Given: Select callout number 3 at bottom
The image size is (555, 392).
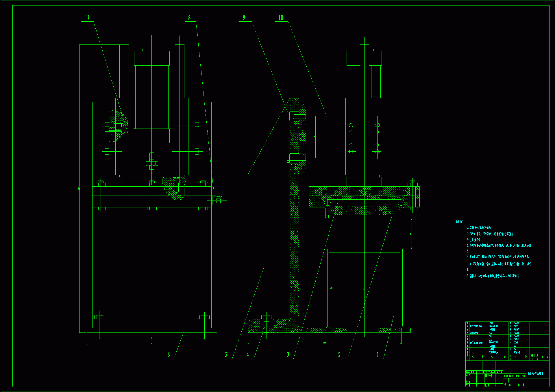Looking at the screenshot, I should pyautogui.click(x=288, y=355).
